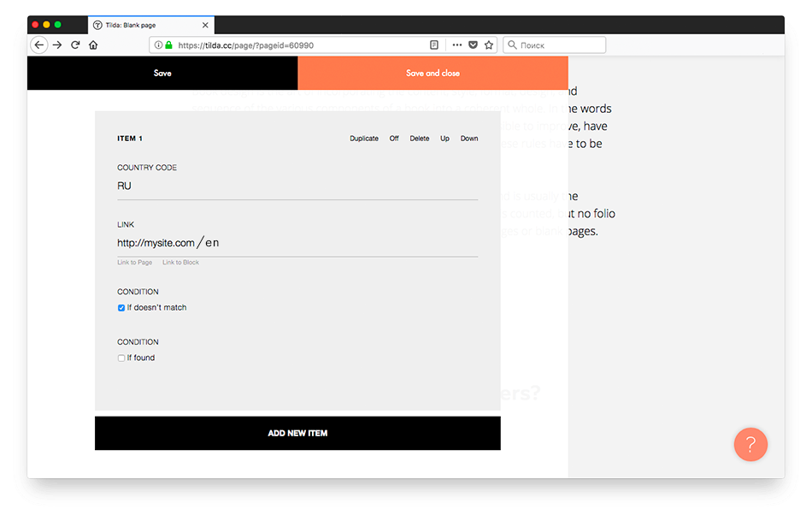Open the browser home icon
This screenshot has width=812, height=521.
(93, 45)
